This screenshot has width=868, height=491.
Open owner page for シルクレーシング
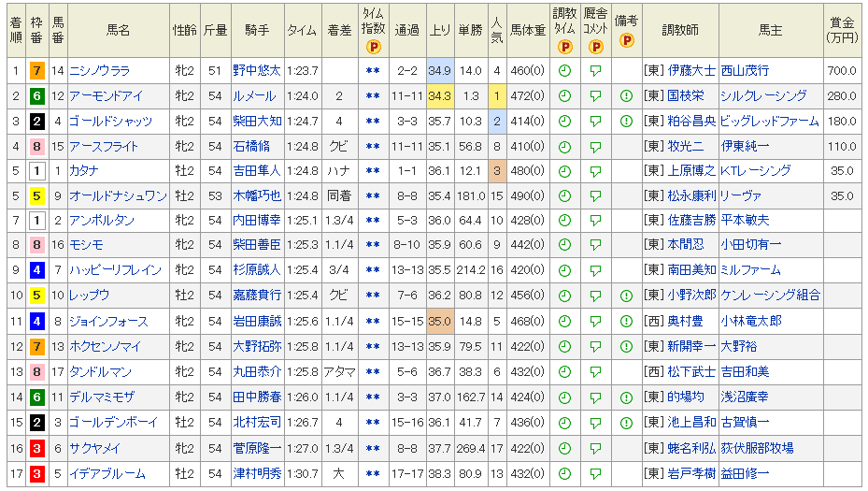[763, 96]
